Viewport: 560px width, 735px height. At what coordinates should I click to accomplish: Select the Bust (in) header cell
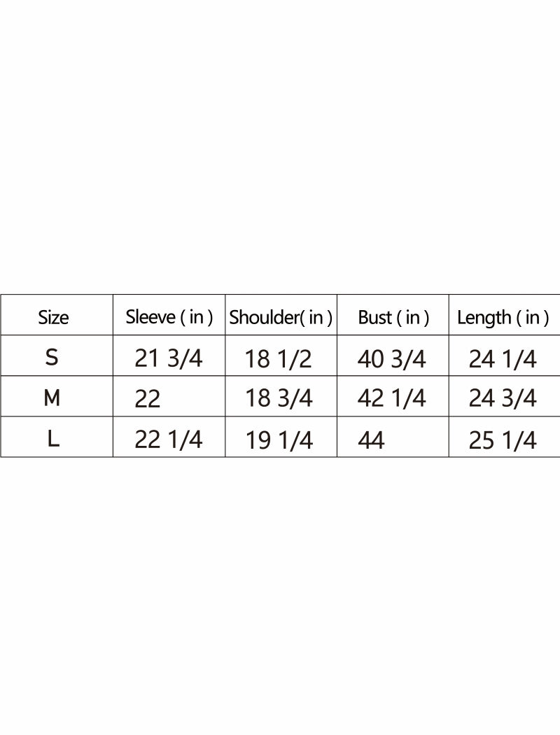pos(393,318)
